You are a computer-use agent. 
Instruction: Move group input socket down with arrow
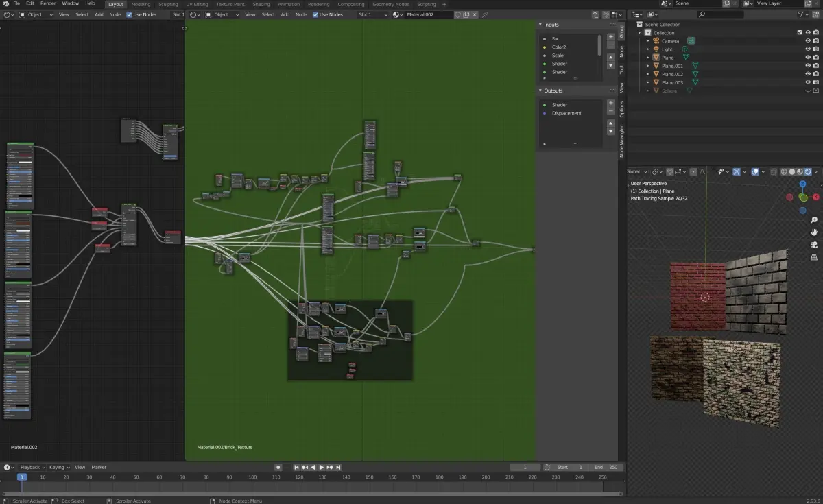[611, 66]
